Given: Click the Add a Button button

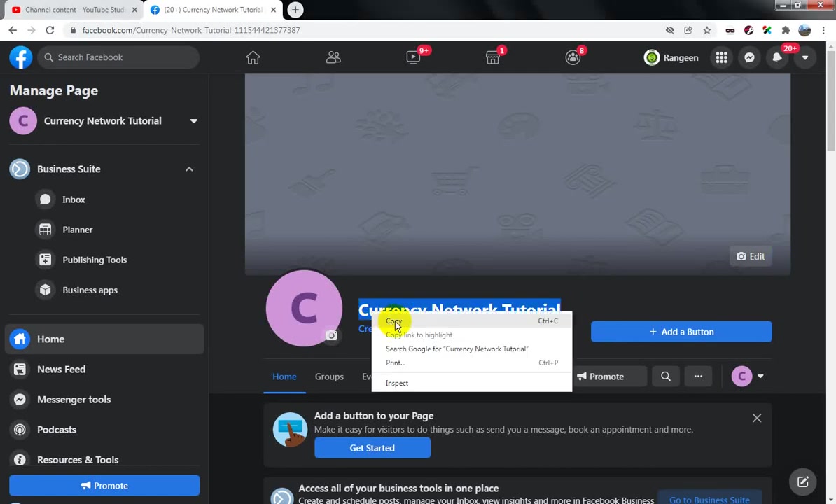Looking at the screenshot, I should [681, 332].
